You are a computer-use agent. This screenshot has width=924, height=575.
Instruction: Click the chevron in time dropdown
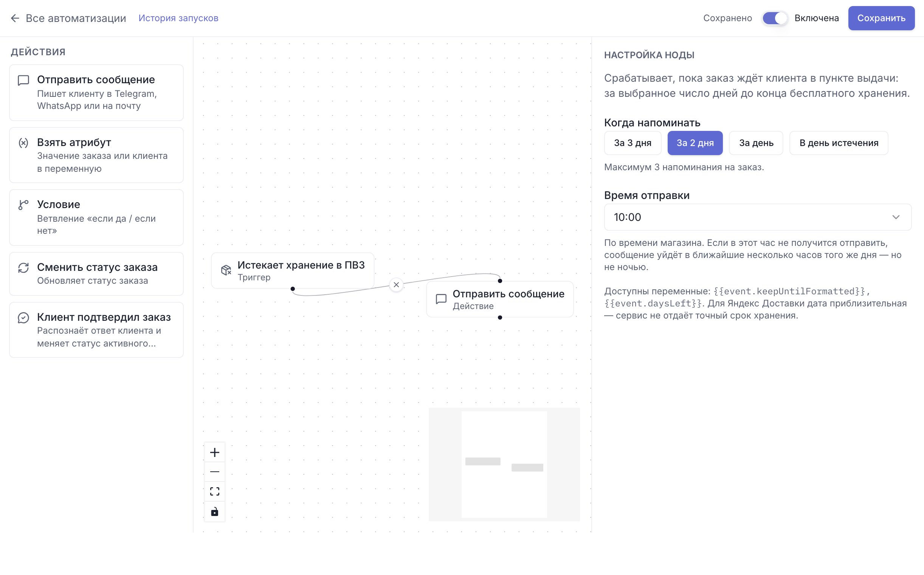click(896, 217)
